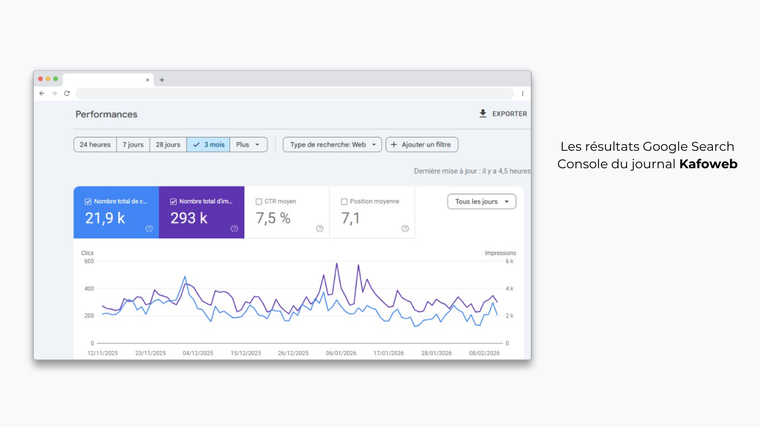
Task: Open the browser three-dot menu
Action: pos(522,93)
